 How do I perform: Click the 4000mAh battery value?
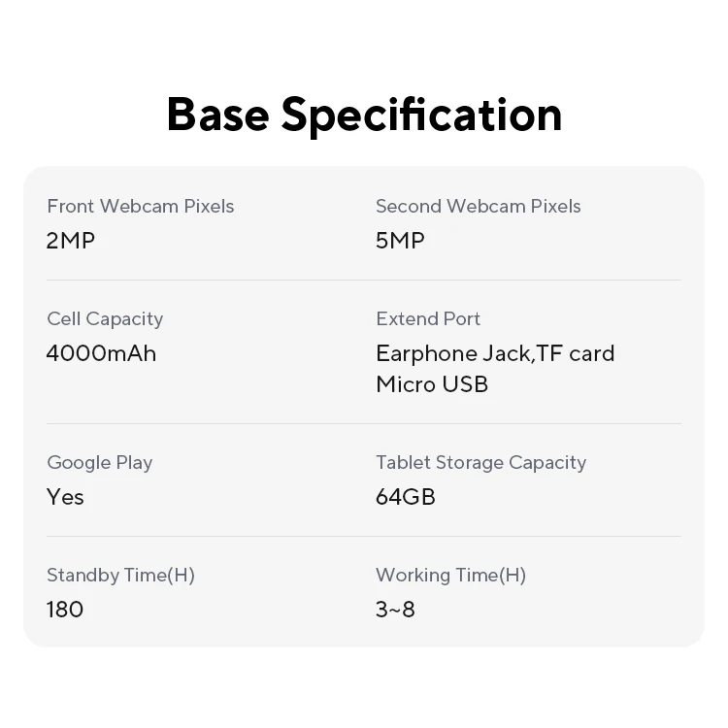coord(101,352)
